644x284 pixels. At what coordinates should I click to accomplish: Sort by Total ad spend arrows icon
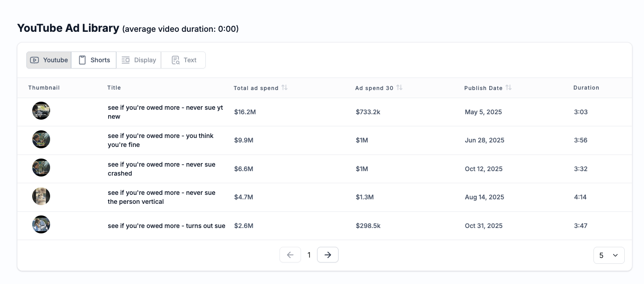(284, 88)
